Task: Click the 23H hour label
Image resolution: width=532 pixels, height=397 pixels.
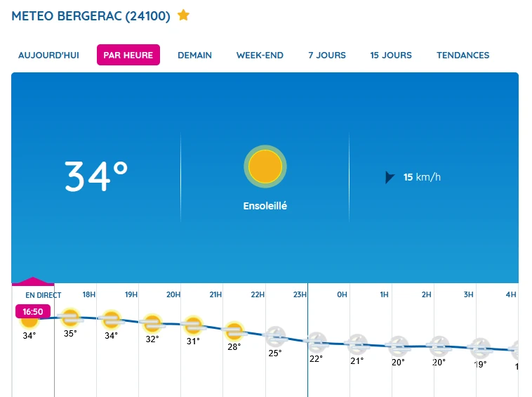Action: pos(300,294)
